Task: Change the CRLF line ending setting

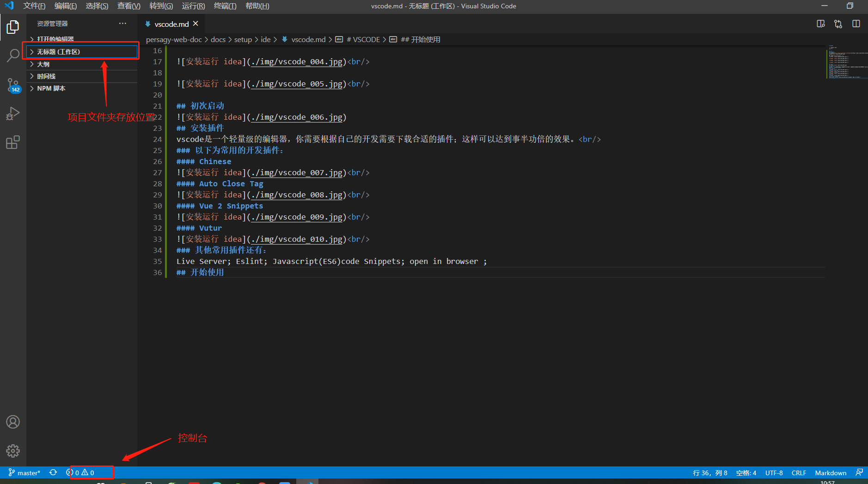Action: pos(798,472)
